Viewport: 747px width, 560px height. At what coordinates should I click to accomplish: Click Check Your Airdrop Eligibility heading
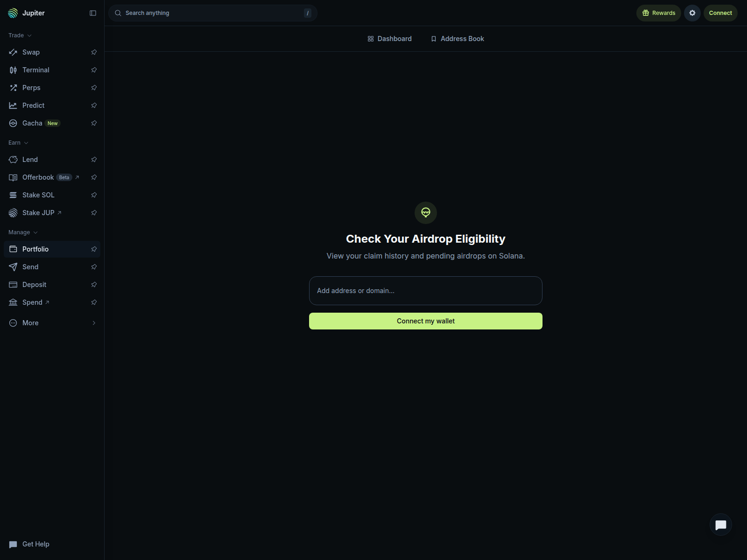[426, 239]
